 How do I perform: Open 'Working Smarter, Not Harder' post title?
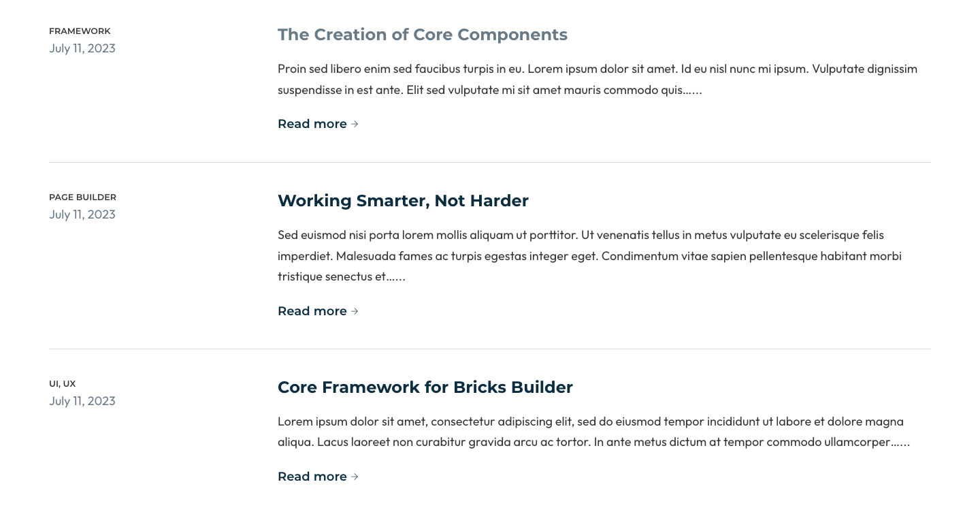pyautogui.click(x=403, y=200)
